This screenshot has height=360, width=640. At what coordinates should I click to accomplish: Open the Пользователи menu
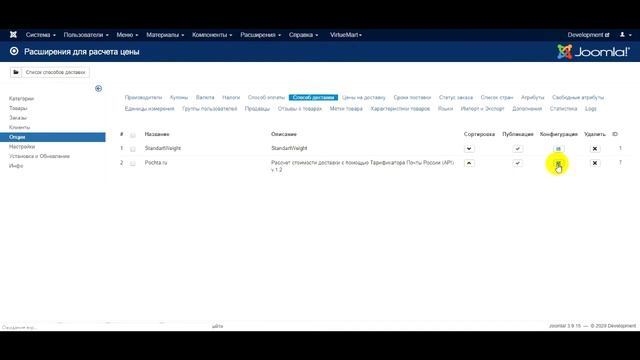pyautogui.click(x=86, y=35)
